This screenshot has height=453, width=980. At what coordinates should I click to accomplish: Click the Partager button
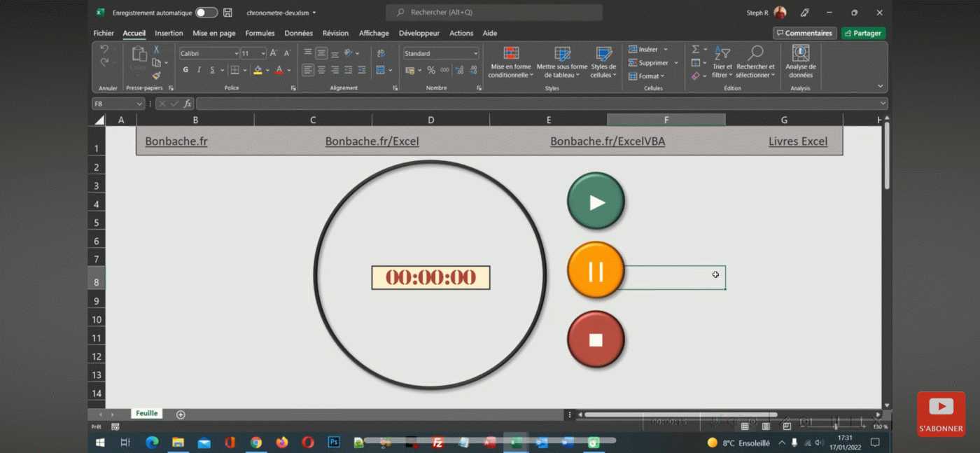tap(863, 33)
